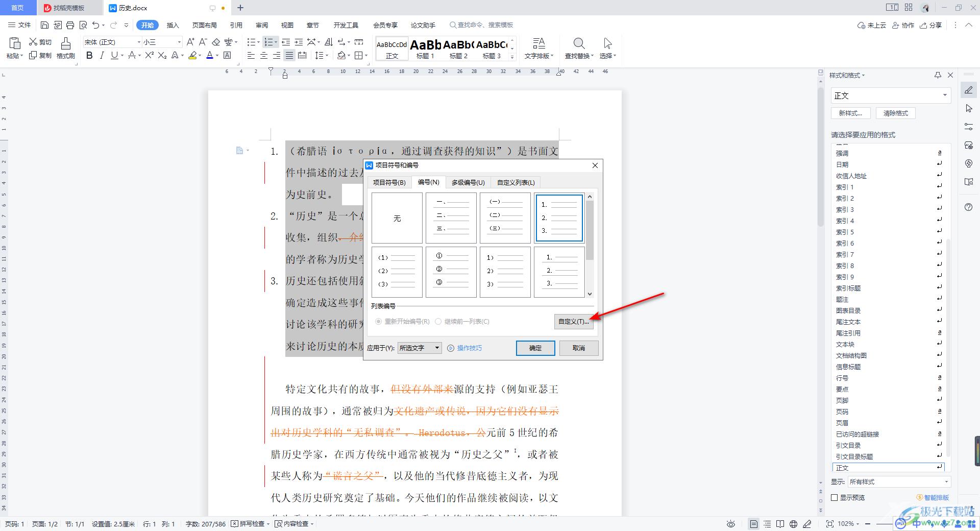Pin the Styles and Formatting pane
Screen dimensions: 980x531
click(x=938, y=75)
